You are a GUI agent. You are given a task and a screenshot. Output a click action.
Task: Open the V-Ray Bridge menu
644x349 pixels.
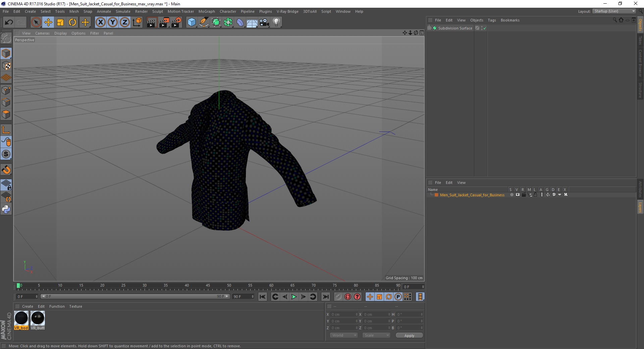click(x=287, y=11)
